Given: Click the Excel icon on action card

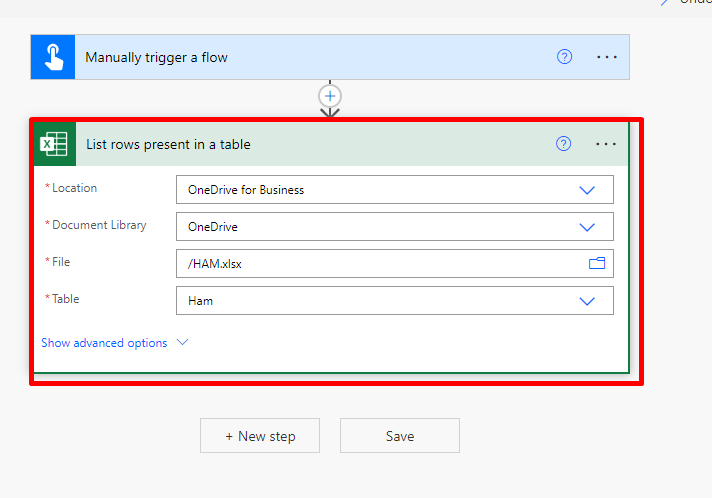Looking at the screenshot, I should [54, 144].
